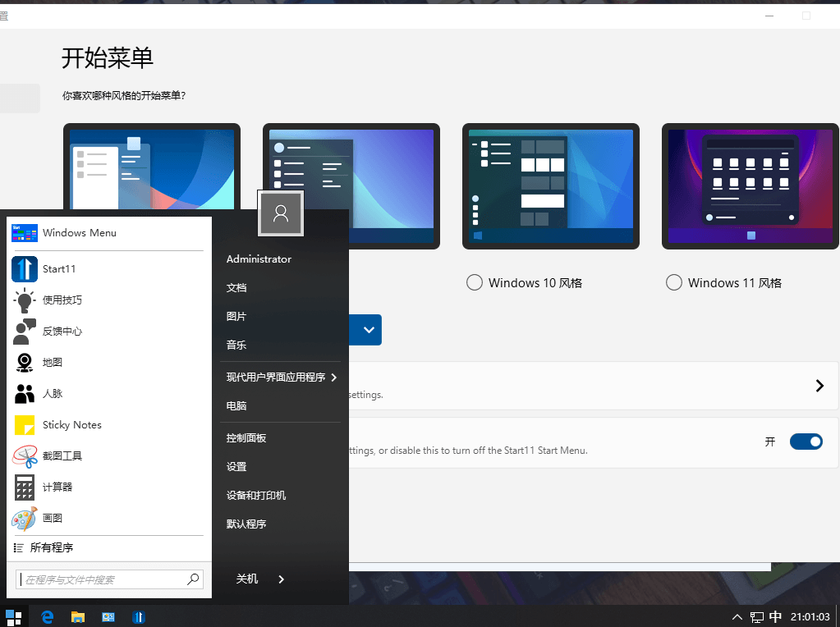Select the Windows 10 风格 radio button

point(474,282)
